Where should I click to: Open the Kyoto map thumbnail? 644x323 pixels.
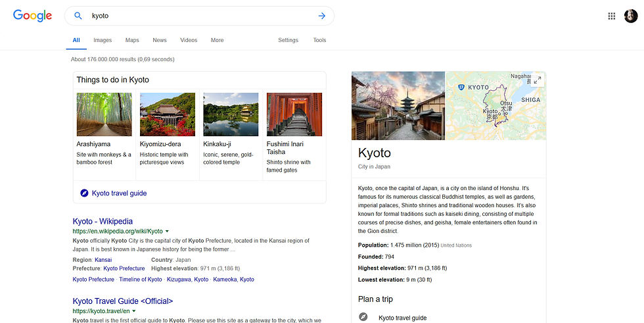pyautogui.click(x=496, y=106)
